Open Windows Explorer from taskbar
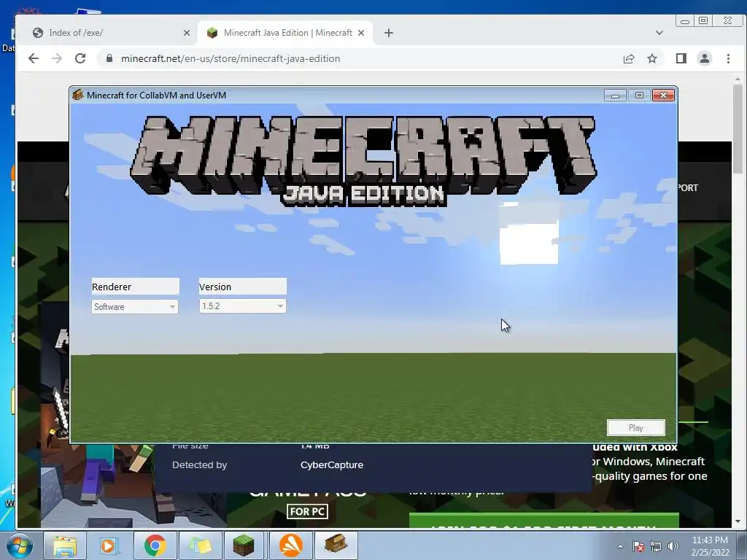The image size is (747, 560). coord(65,545)
